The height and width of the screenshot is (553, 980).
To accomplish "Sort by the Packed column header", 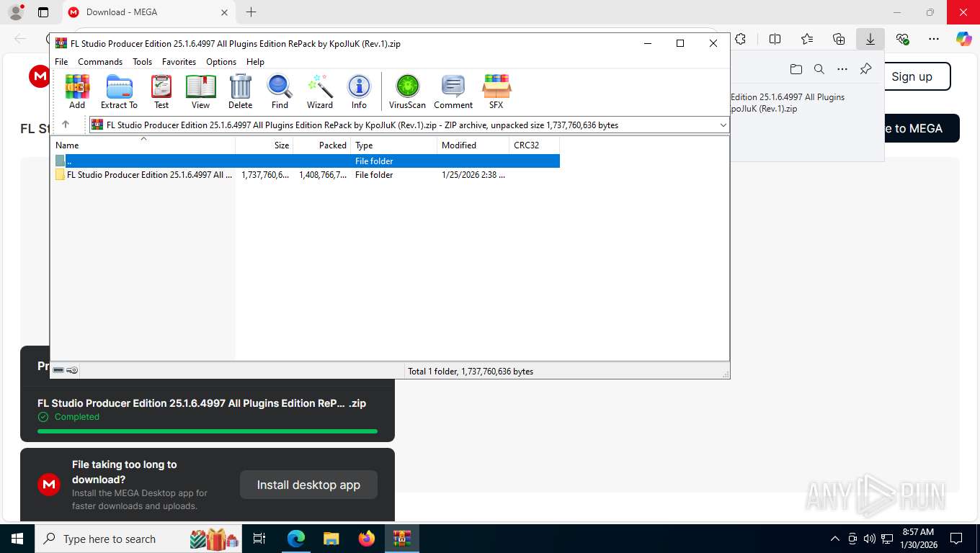I will click(322, 145).
